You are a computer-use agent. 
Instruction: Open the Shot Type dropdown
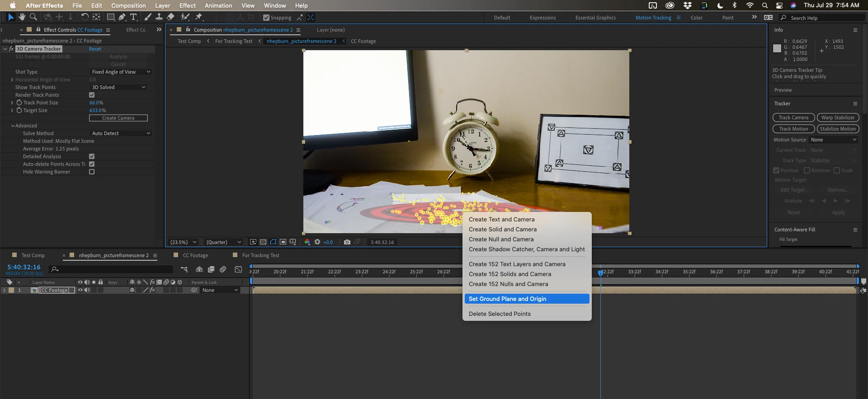pyautogui.click(x=121, y=72)
